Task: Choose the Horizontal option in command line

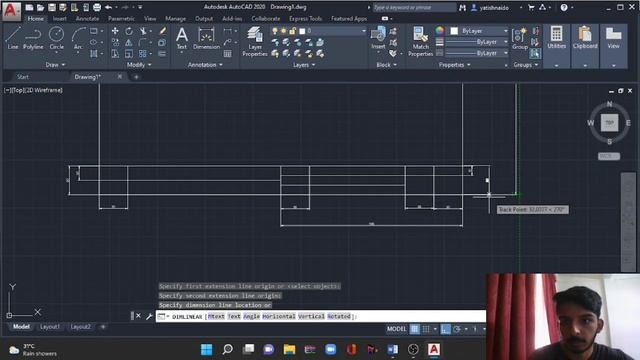Action: (279, 316)
